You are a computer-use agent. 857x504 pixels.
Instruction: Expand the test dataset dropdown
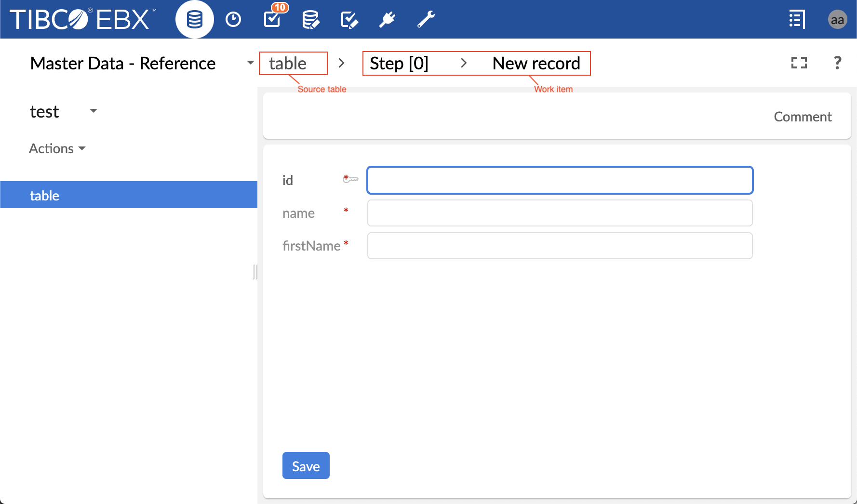pos(94,111)
